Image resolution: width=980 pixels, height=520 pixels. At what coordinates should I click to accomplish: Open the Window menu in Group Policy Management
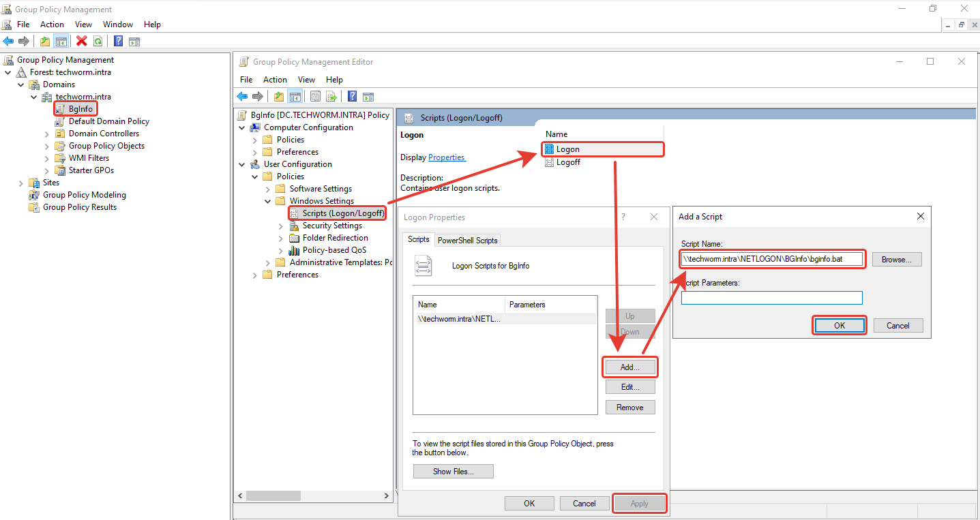[x=118, y=25]
